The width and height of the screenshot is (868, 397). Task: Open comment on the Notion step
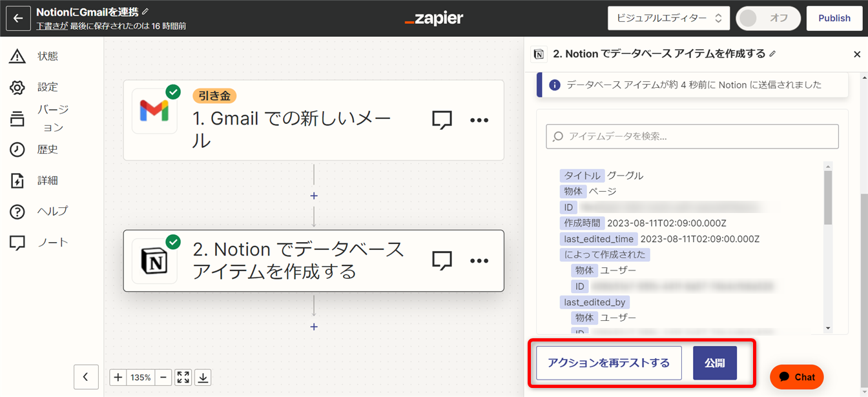tap(442, 260)
